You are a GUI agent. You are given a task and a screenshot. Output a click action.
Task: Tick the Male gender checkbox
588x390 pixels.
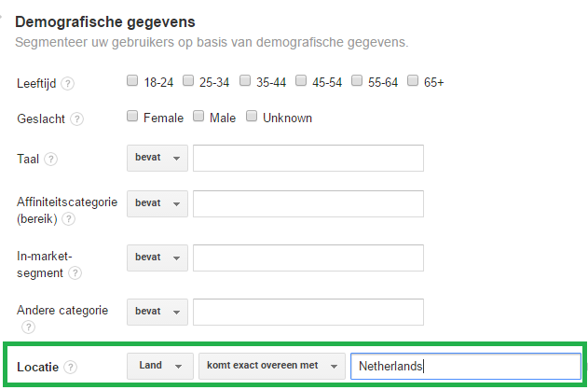(198, 116)
